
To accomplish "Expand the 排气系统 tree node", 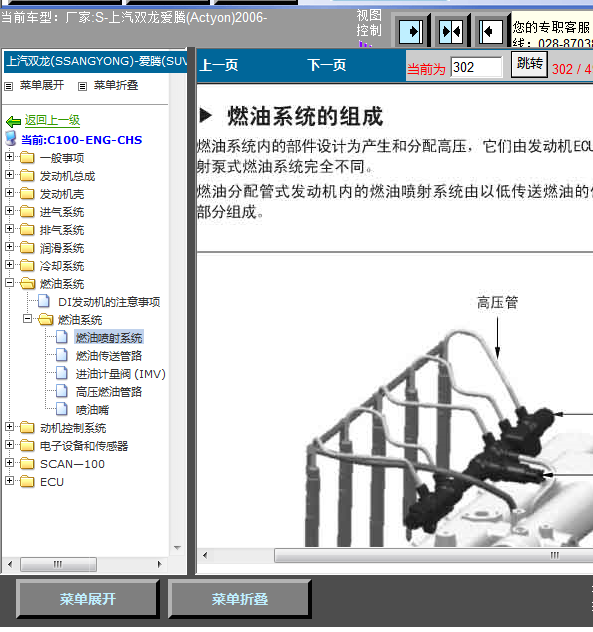I will point(10,229).
